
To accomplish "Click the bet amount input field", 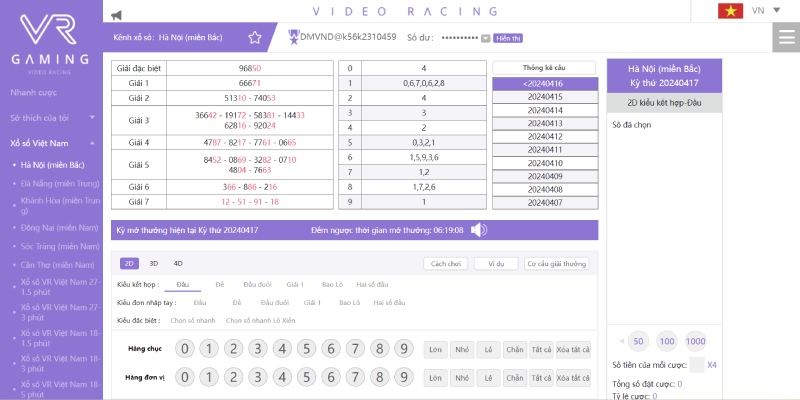I will coord(697,365).
